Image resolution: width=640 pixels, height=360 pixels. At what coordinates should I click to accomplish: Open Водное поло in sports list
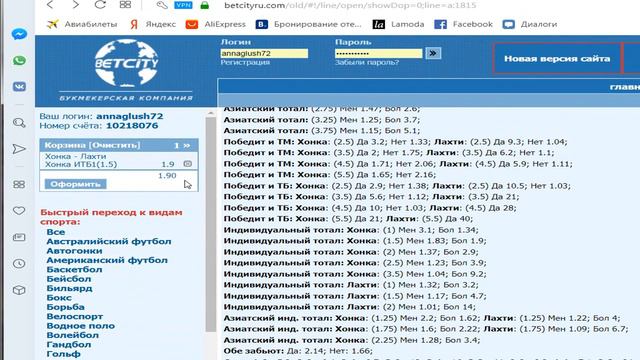[x=80, y=326]
